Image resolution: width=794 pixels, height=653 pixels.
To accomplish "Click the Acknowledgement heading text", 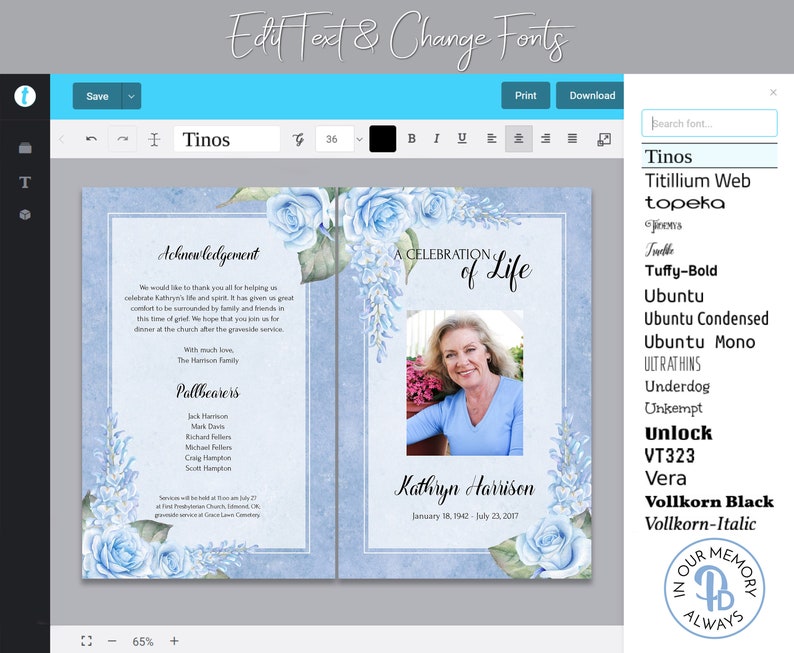I will point(209,254).
